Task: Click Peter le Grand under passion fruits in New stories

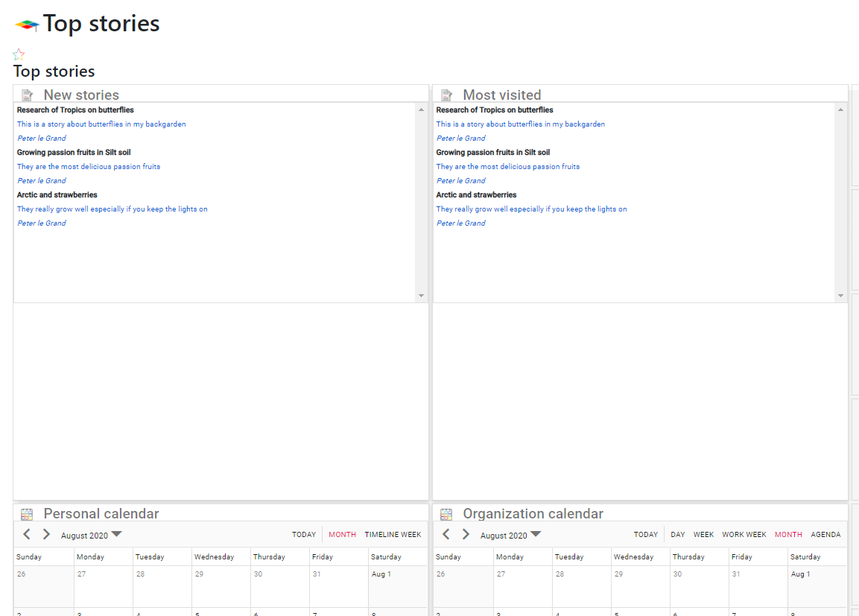Action: pos(42,181)
